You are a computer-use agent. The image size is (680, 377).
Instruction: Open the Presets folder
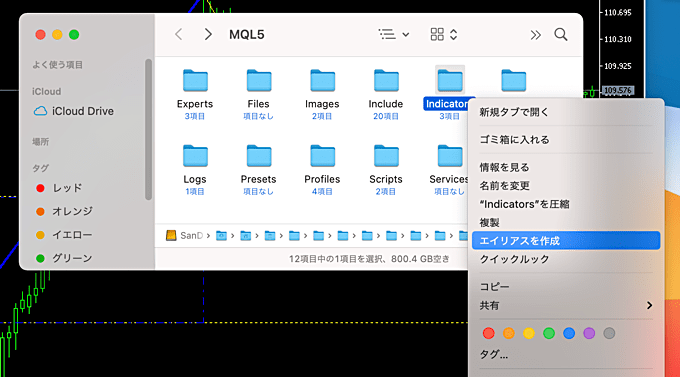[259, 156]
